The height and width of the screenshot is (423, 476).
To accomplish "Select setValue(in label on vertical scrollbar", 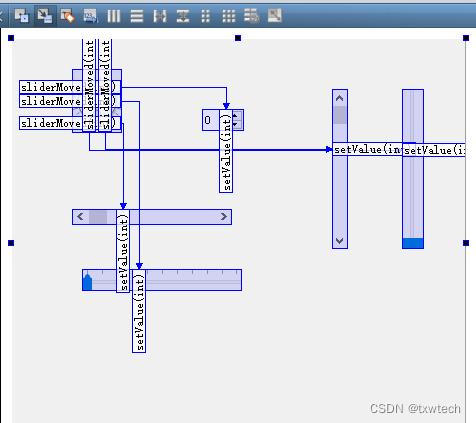I will pyautogui.click(x=367, y=149).
